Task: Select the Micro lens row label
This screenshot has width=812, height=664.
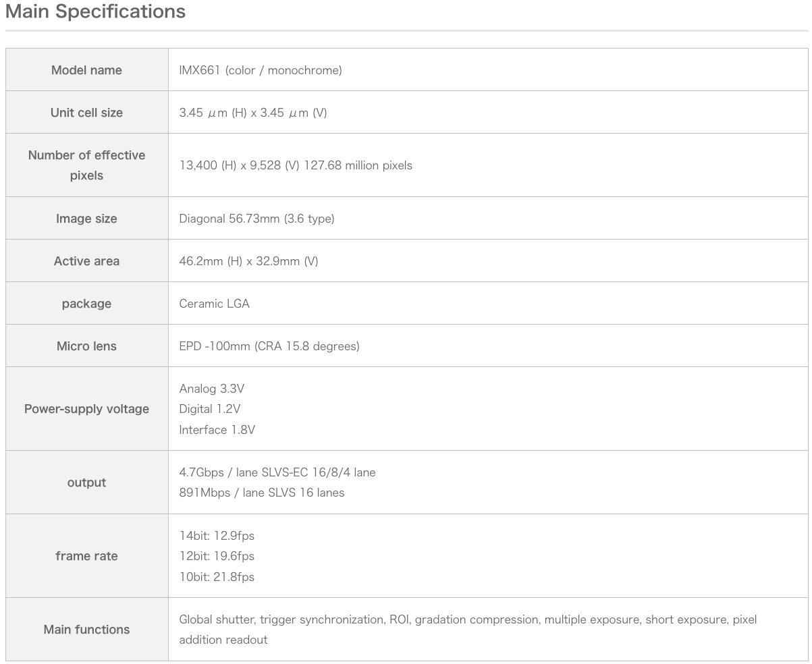Action: coord(86,346)
